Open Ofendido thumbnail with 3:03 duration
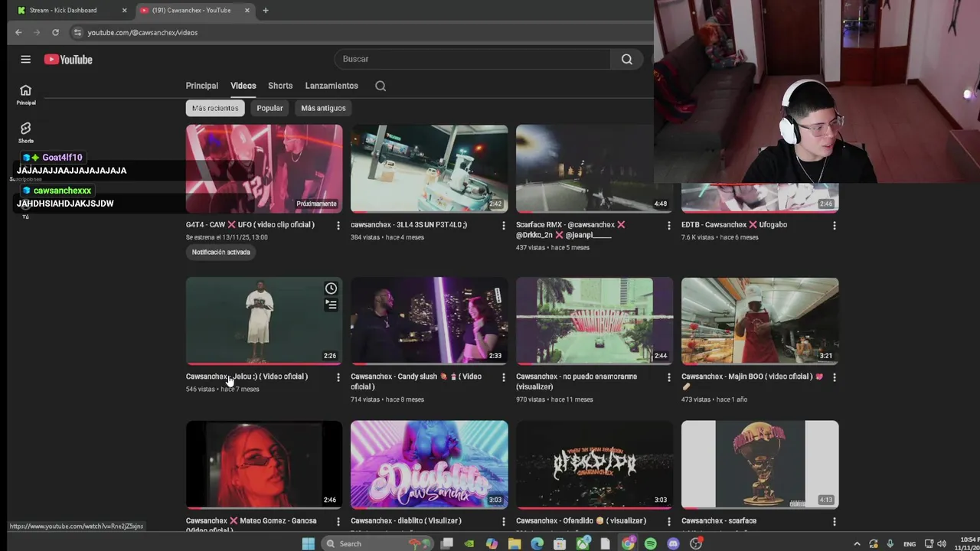The height and width of the screenshot is (551, 980). coord(594,464)
